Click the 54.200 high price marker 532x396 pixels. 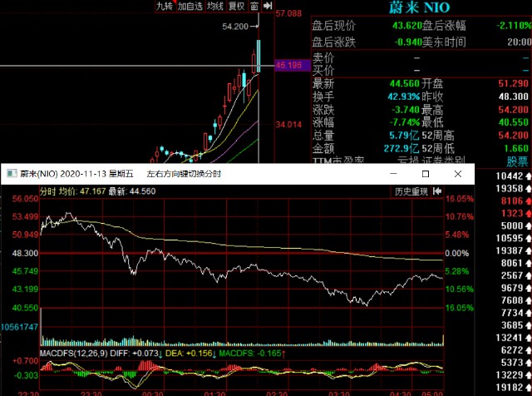(x=236, y=27)
